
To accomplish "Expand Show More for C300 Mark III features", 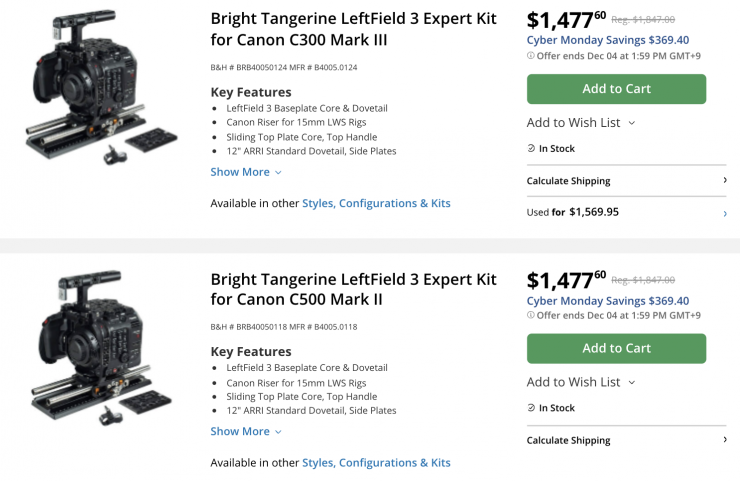I will 245,172.
